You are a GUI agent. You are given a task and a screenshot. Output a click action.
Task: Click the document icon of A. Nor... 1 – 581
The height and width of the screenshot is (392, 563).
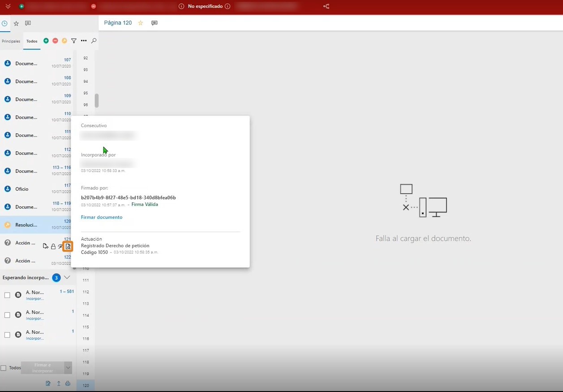pos(18,295)
